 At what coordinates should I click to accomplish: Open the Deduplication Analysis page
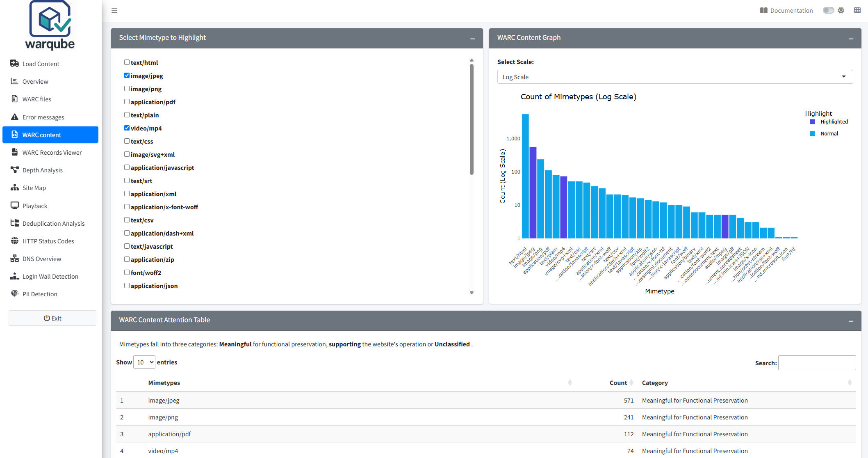click(50, 223)
